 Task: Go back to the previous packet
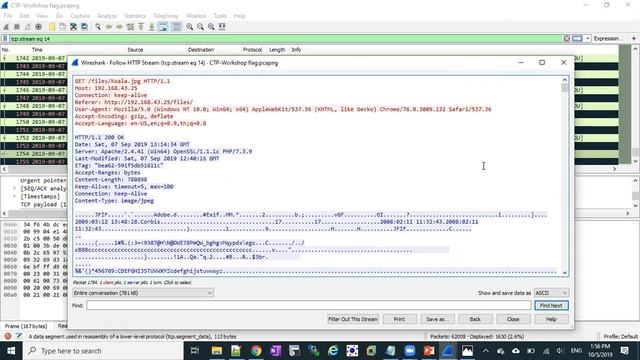[109, 27]
